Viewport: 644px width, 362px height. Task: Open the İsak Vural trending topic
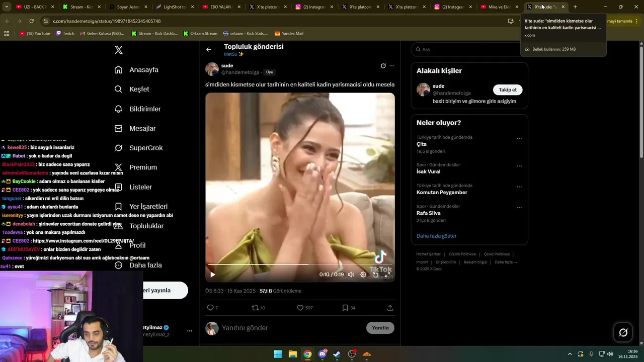429,171
